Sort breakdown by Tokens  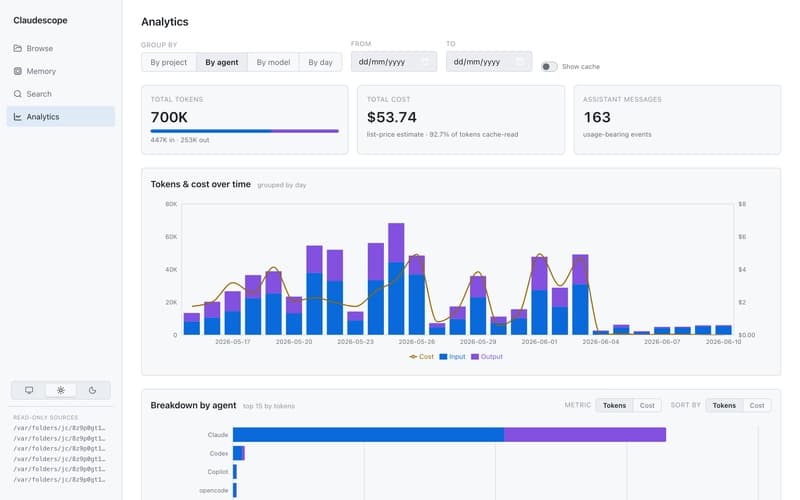coord(724,406)
